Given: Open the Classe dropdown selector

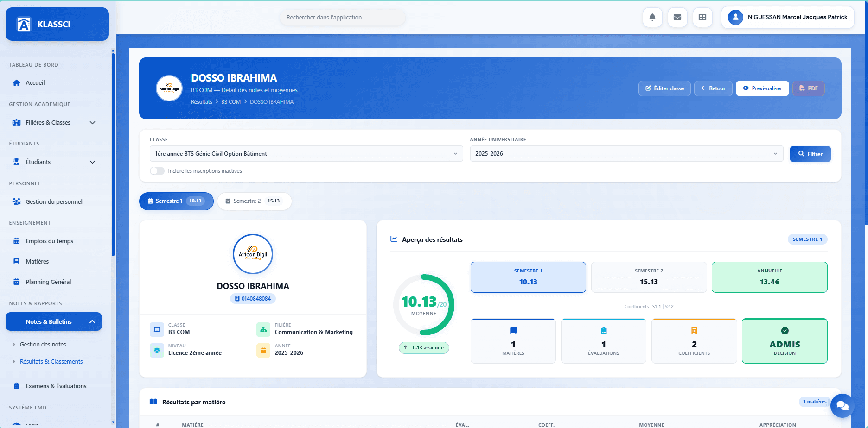Looking at the screenshot, I should point(306,154).
